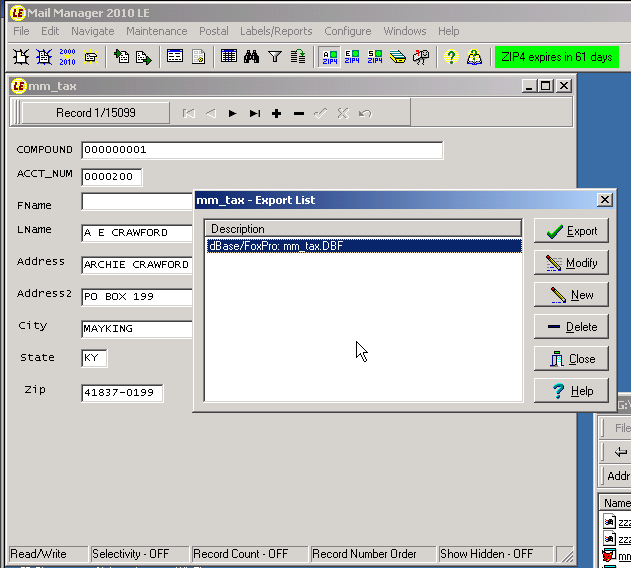Click the State field KY

click(x=94, y=358)
